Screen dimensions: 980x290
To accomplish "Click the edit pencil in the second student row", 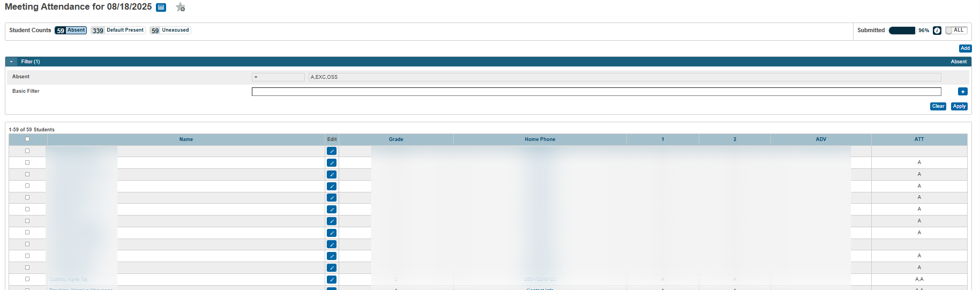I will [x=332, y=163].
